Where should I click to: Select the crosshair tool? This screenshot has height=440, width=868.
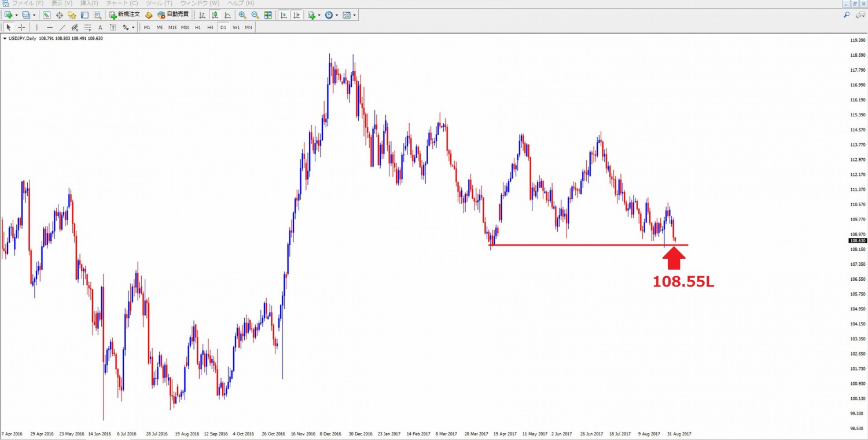pos(21,27)
